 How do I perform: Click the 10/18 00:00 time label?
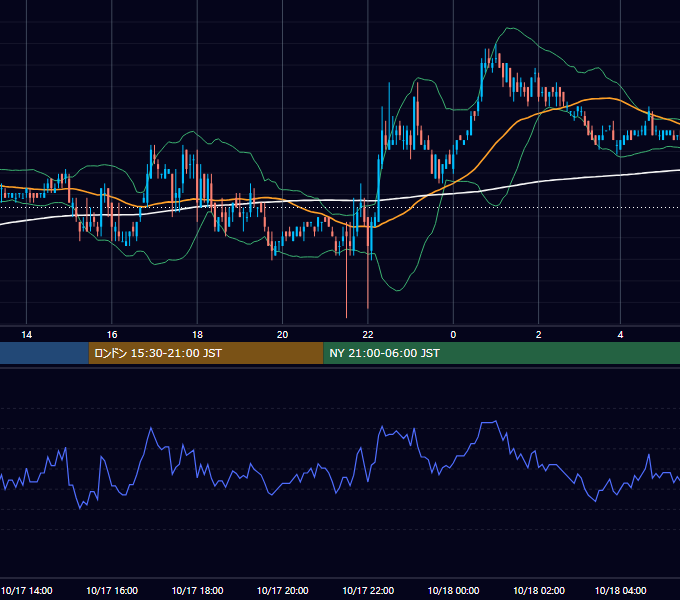[453, 590]
